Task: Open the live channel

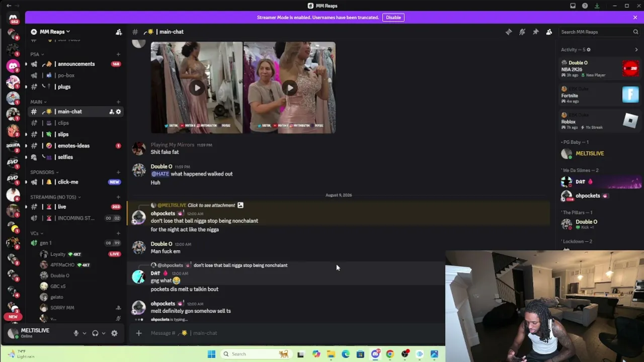Action: [x=75, y=207]
